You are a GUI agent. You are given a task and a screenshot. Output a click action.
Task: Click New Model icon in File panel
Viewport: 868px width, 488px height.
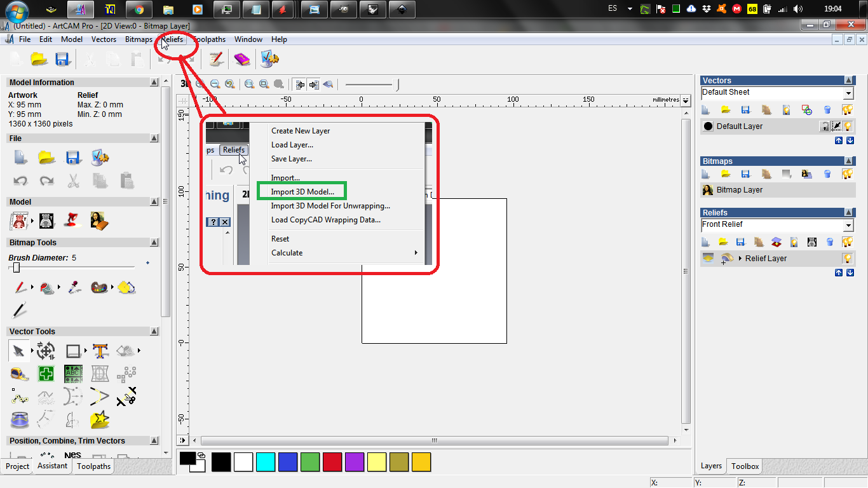[x=20, y=158]
